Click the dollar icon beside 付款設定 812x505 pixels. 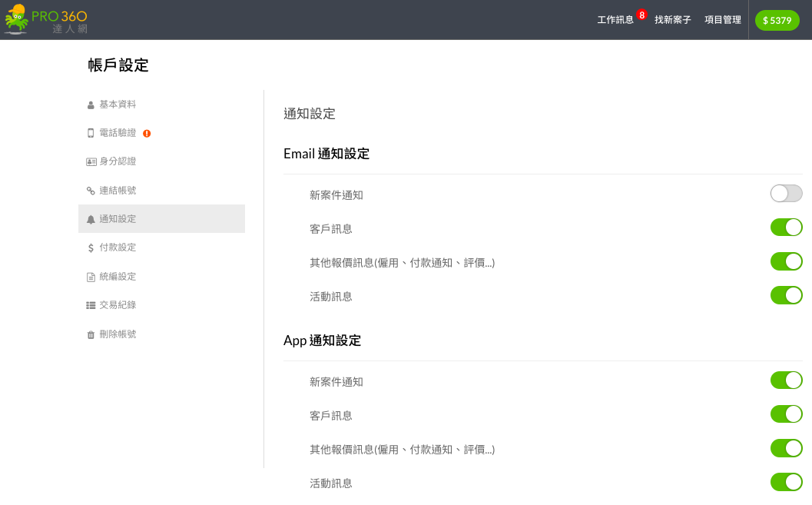point(91,248)
